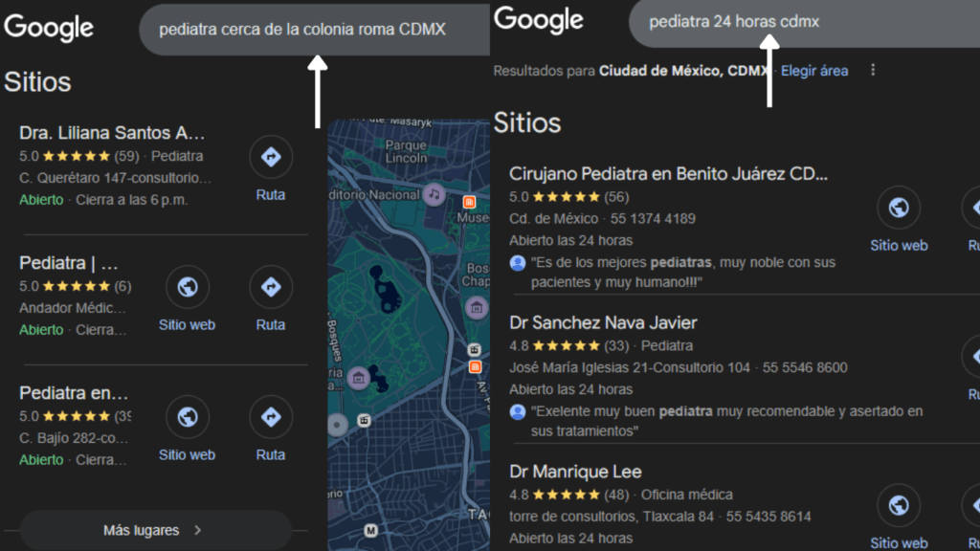Click the 'Sitios' heading in the right window
The width and height of the screenshot is (980, 551).
point(527,123)
